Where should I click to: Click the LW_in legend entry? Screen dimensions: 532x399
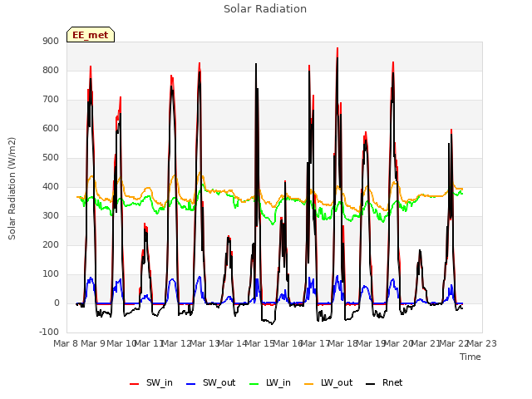pos(269,382)
